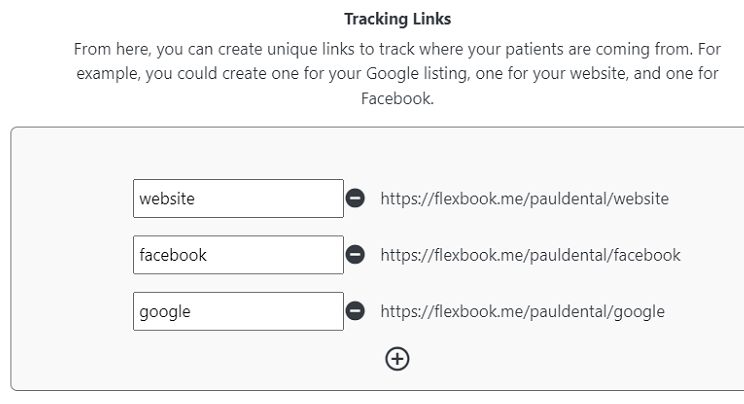Remove the website tracking link

[x=355, y=198]
